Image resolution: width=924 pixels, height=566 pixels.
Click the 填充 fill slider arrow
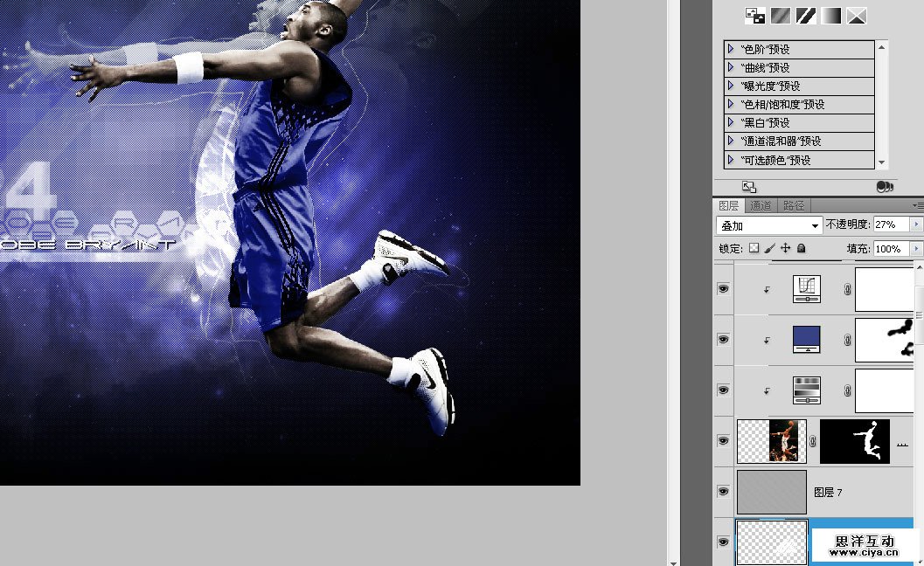(917, 249)
